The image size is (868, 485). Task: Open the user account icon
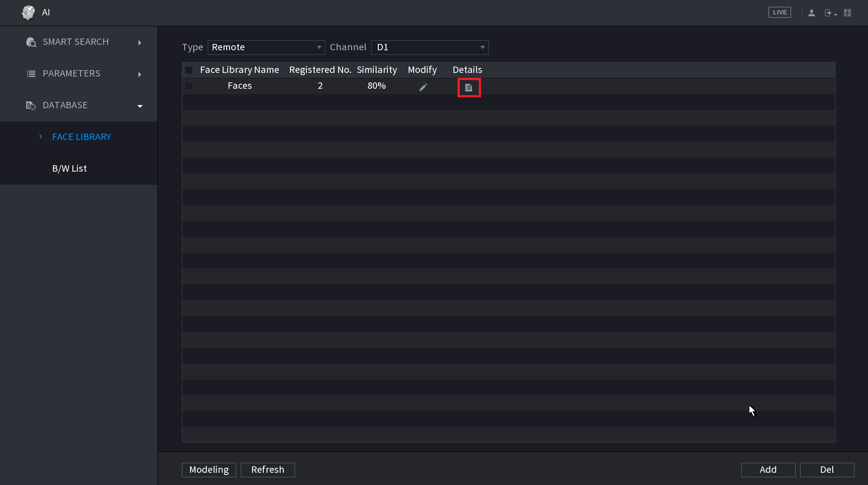(811, 13)
